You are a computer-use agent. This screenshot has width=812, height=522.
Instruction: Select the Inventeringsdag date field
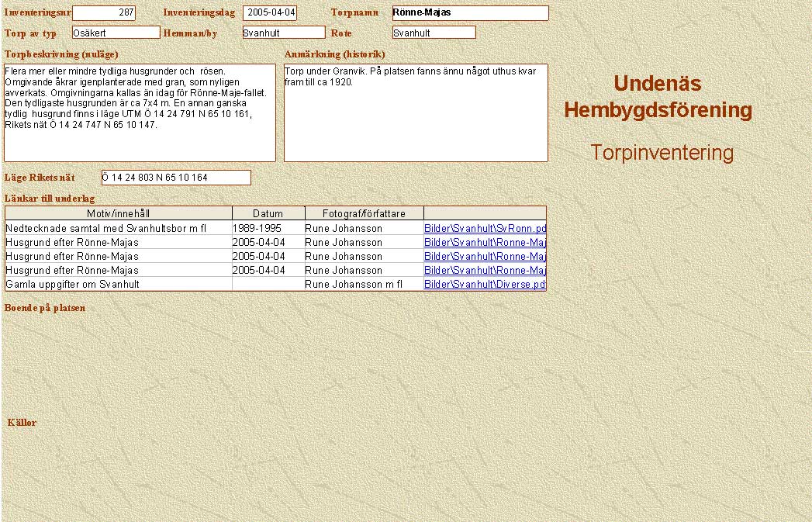(x=270, y=13)
